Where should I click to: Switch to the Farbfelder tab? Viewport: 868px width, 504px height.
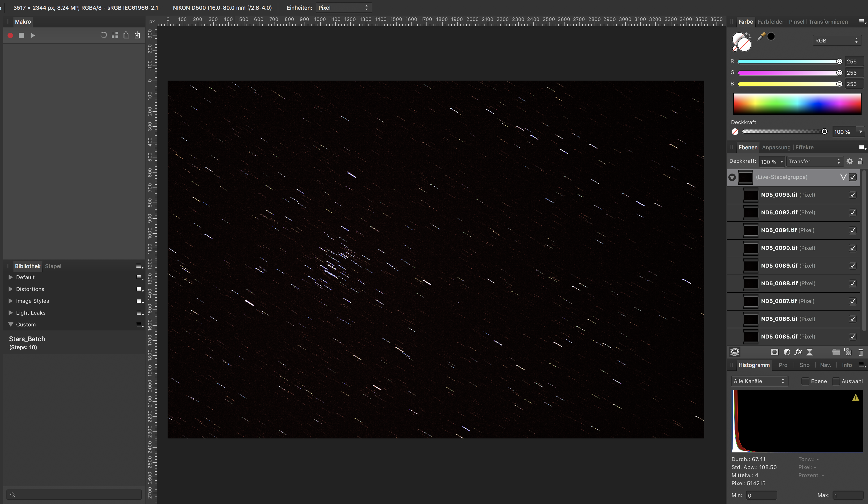pyautogui.click(x=771, y=22)
